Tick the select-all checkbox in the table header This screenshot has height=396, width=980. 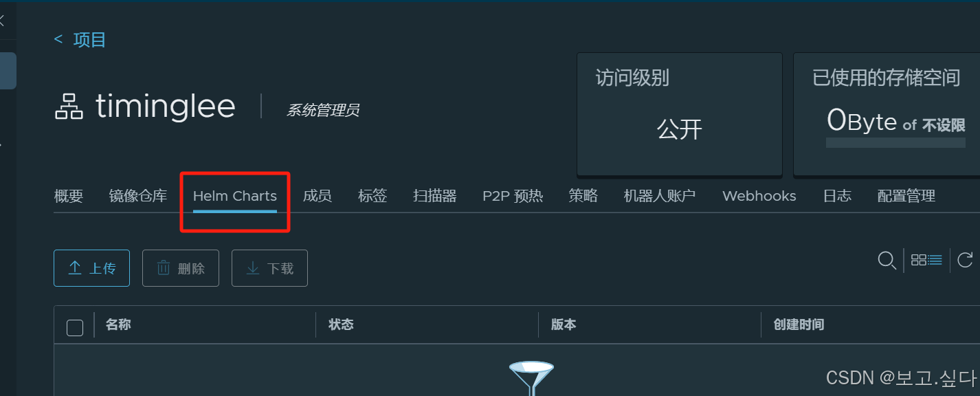(x=75, y=328)
